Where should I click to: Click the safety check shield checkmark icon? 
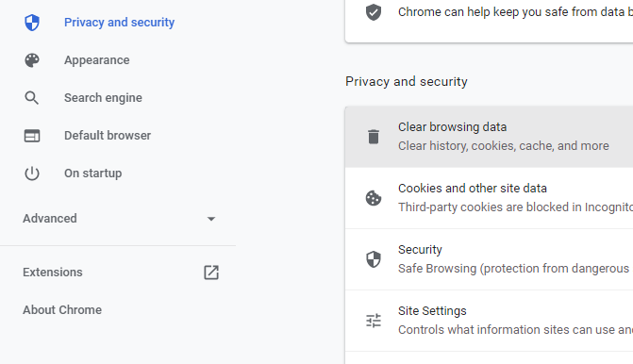coord(374,12)
